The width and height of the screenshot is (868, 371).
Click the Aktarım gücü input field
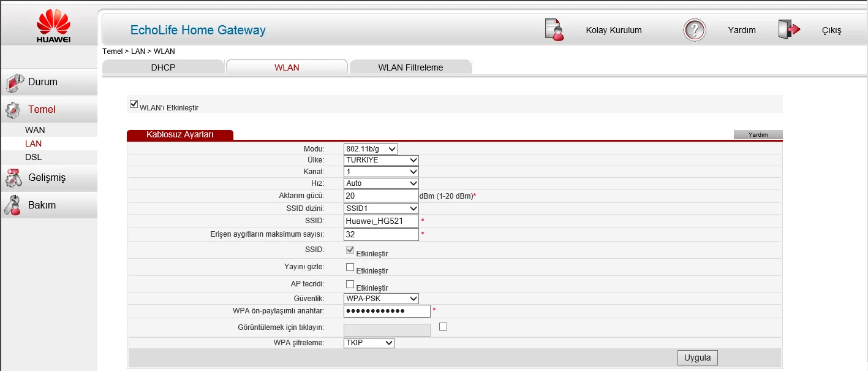tap(381, 196)
